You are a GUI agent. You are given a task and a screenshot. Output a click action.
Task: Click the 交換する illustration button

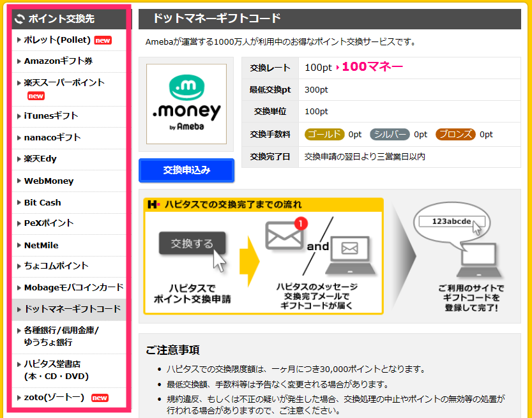(x=192, y=243)
